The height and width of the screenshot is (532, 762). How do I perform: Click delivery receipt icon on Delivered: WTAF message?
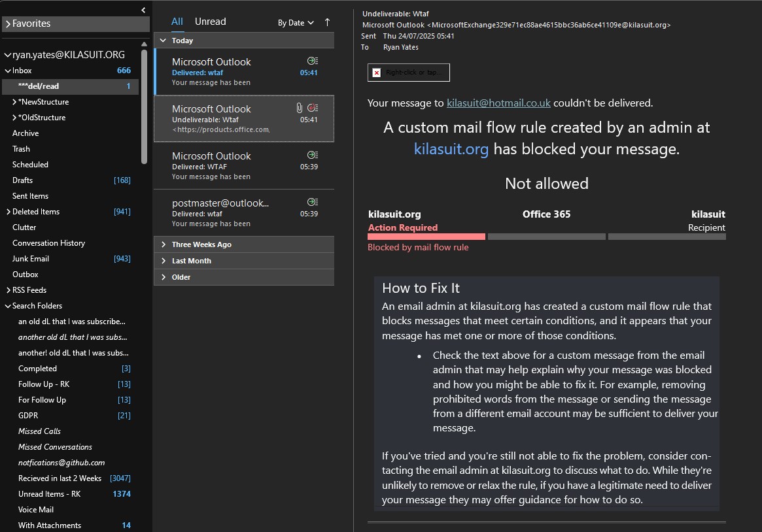[312, 155]
